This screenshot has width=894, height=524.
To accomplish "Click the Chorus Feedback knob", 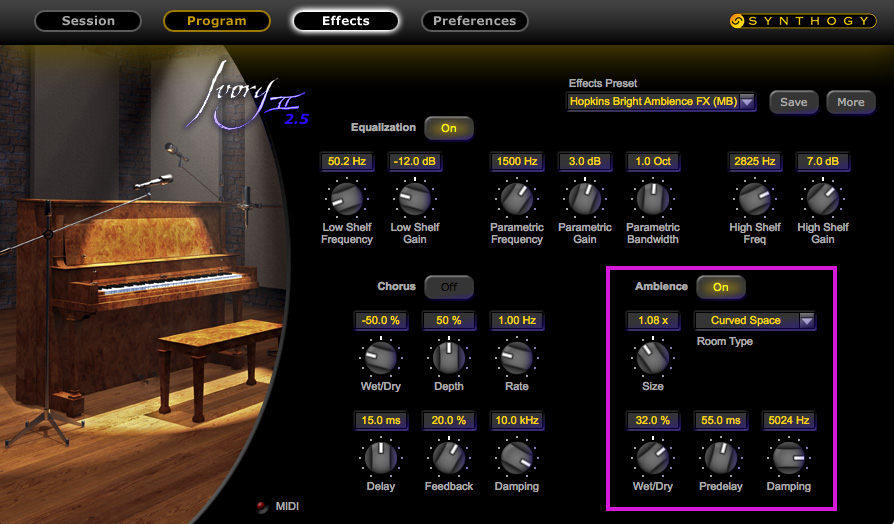I will [x=449, y=458].
